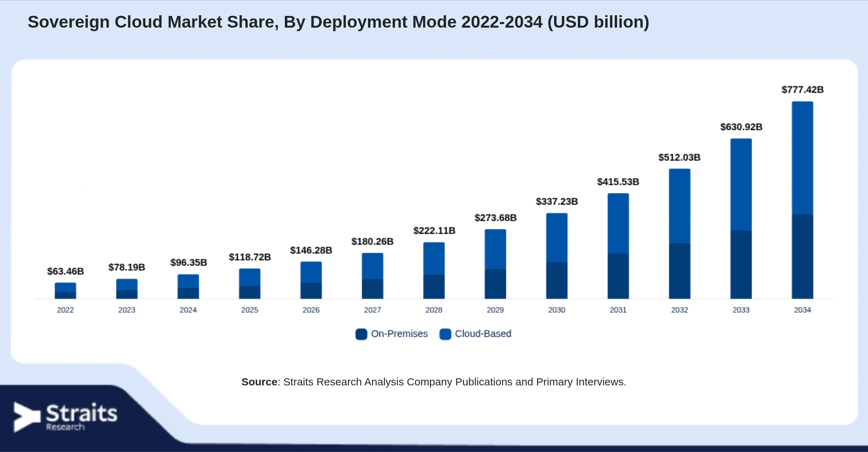Image resolution: width=868 pixels, height=452 pixels.
Task: Select the 2034 On-Premises bar segment
Action: click(x=802, y=256)
